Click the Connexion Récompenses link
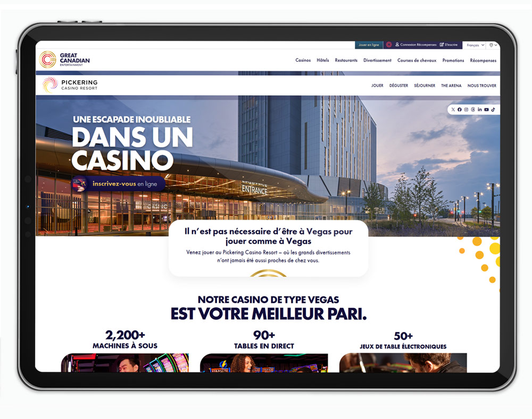This screenshot has width=532, height=419. pos(415,45)
